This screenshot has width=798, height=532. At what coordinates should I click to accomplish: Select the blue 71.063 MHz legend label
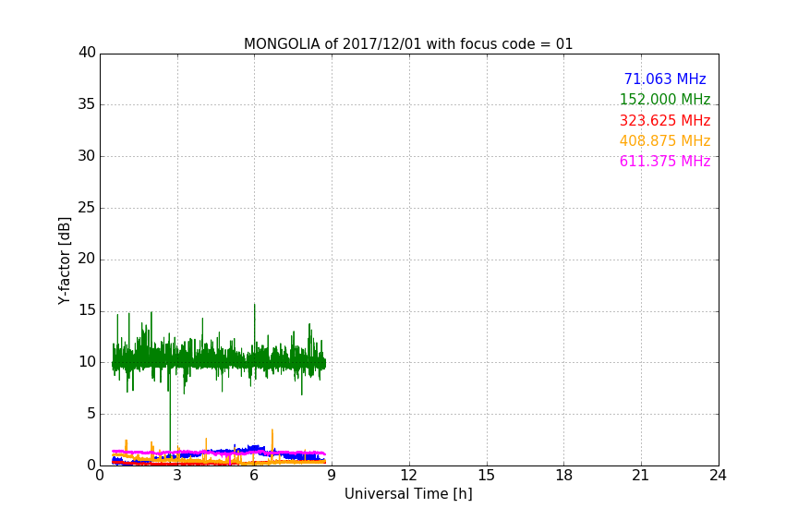665,79
